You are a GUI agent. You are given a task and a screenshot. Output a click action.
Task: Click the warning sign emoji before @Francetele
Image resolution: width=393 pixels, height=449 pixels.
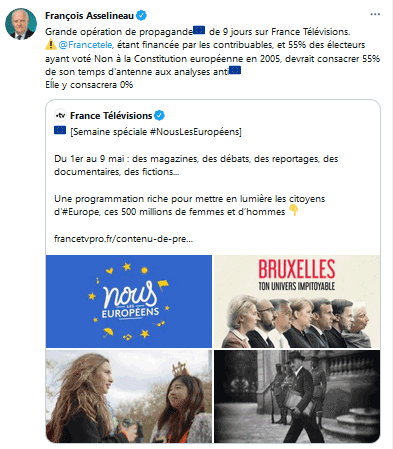pyautogui.click(x=51, y=44)
